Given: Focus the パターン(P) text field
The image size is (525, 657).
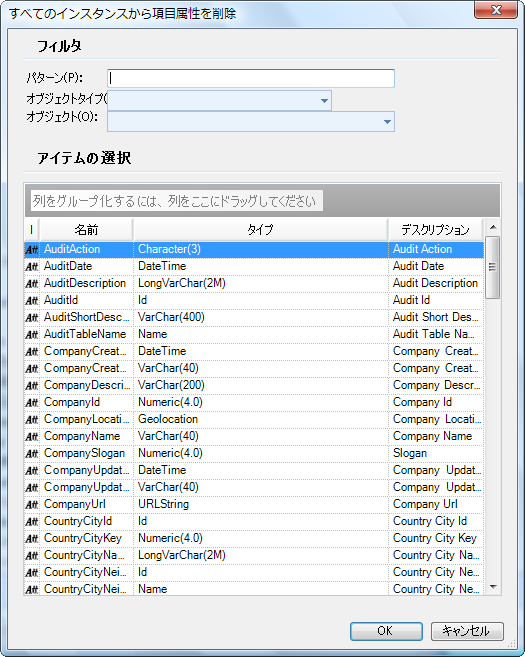Looking at the screenshot, I should [251, 78].
